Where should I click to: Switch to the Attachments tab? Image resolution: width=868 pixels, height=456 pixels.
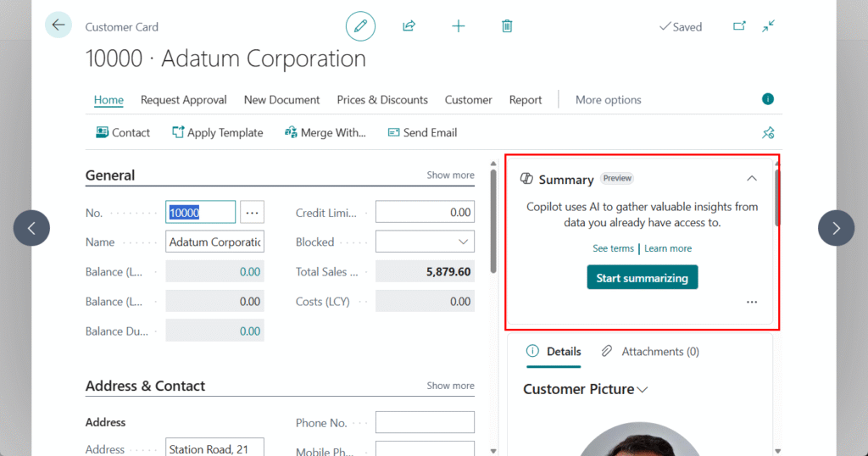[x=650, y=352]
